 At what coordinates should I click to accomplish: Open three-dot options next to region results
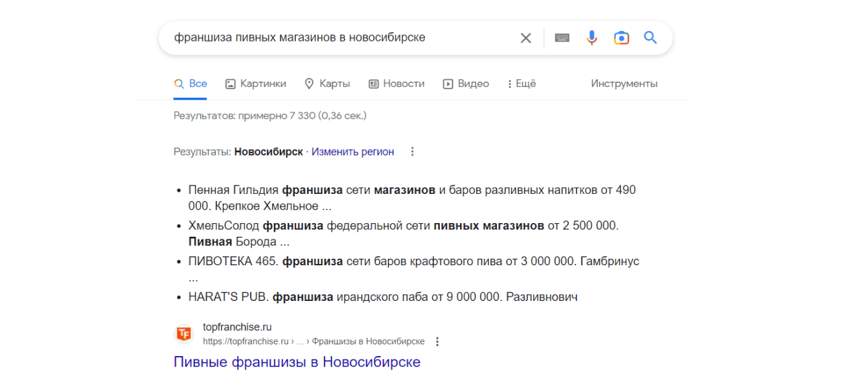(412, 152)
